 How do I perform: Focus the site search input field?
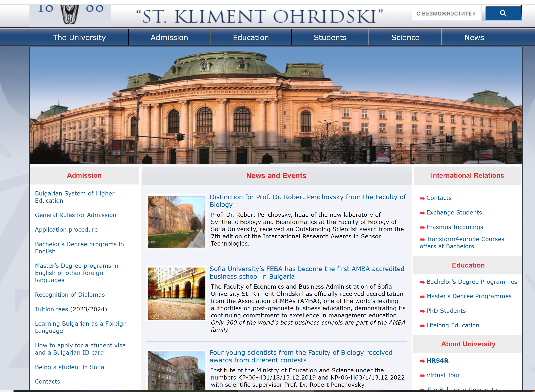tap(446, 14)
